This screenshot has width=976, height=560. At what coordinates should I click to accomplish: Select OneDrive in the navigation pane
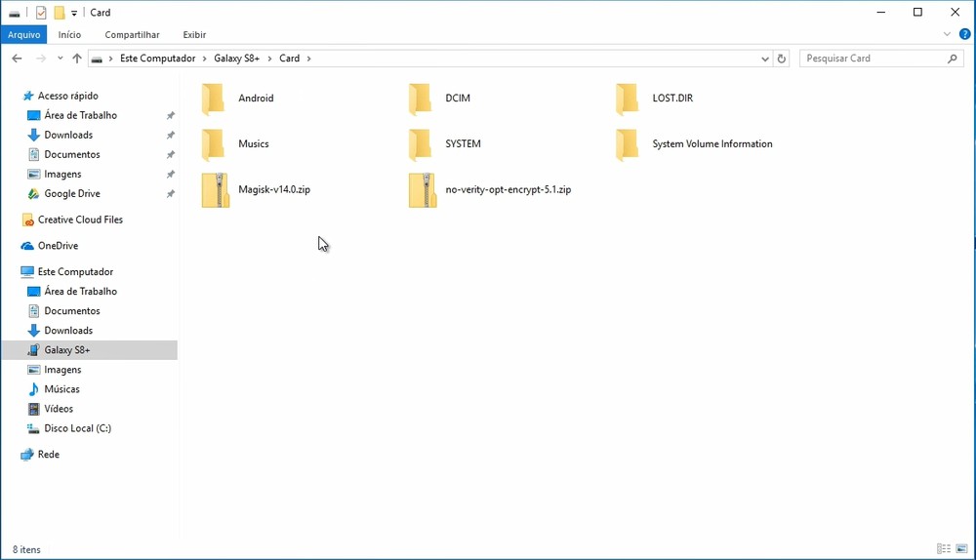pos(49,246)
